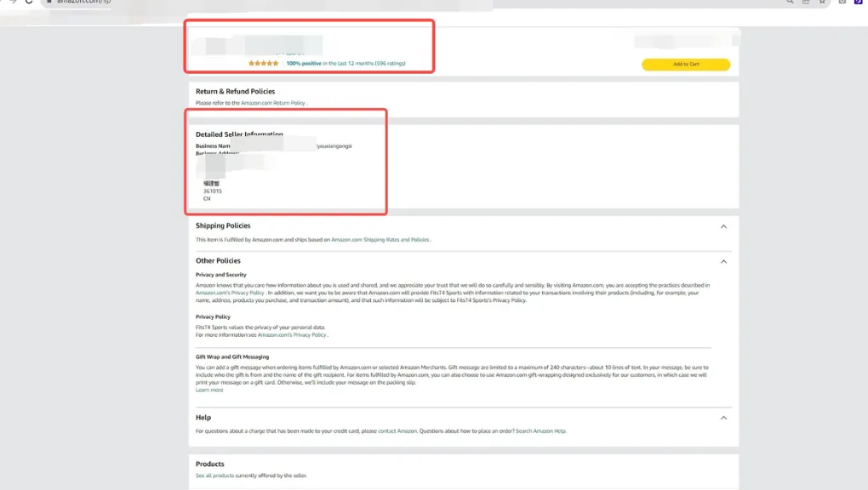Viewport: 868px width, 490px height.
Task: Open the Amazon.com Return Policy link
Action: coord(272,103)
